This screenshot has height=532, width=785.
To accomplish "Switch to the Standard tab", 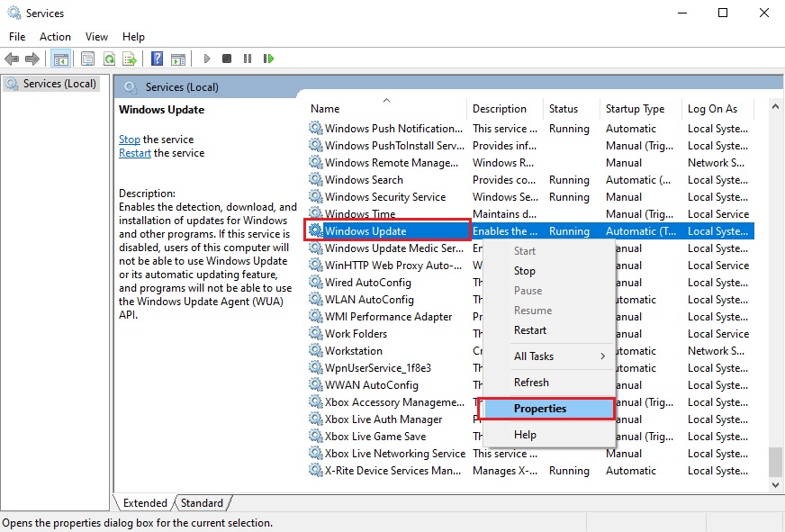I will click(x=203, y=503).
